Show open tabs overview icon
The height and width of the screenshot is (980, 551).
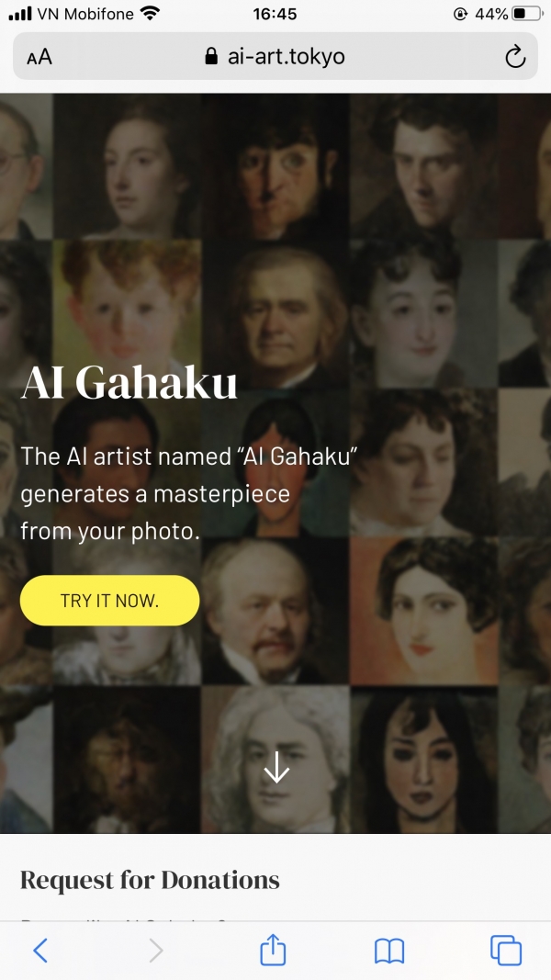point(506,950)
